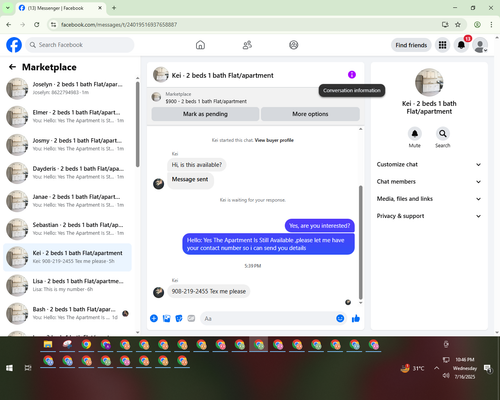The image size is (500, 400).
Task: Go back in the browser
Action: [x=9, y=24]
